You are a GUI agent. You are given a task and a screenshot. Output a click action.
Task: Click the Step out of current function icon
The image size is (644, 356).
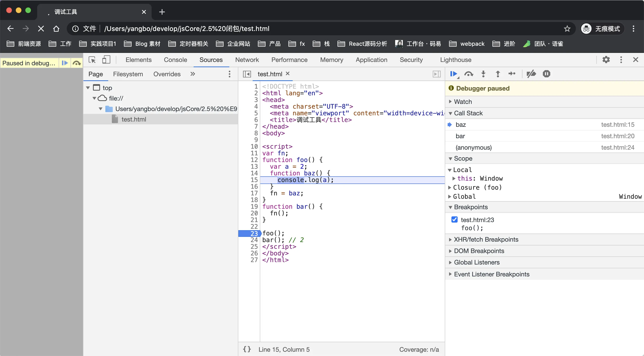pyautogui.click(x=497, y=74)
